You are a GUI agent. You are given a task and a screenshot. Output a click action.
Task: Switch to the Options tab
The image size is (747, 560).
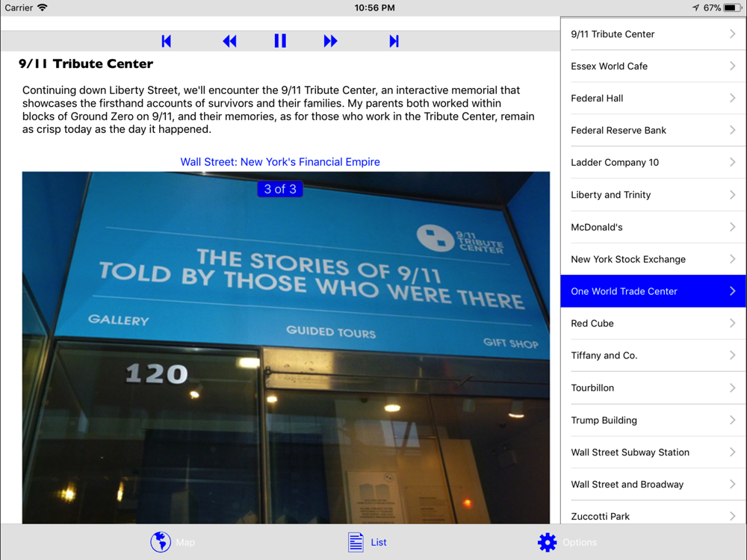tap(567, 542)
